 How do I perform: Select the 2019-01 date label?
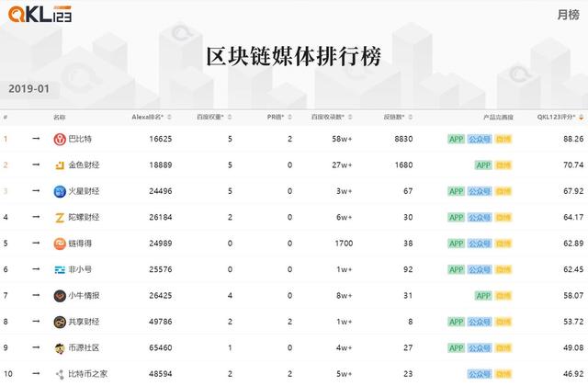28,89
